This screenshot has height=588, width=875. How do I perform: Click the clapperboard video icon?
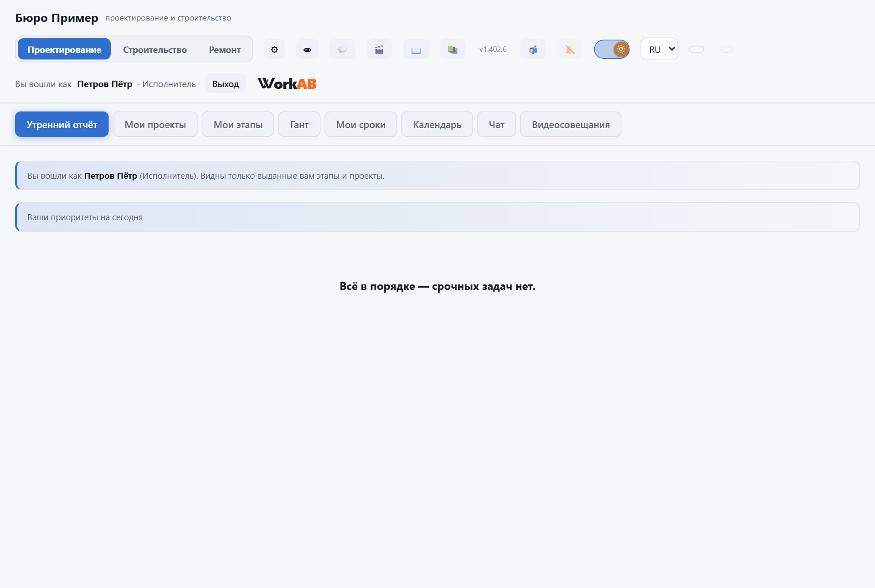click(x=379, y=49)
